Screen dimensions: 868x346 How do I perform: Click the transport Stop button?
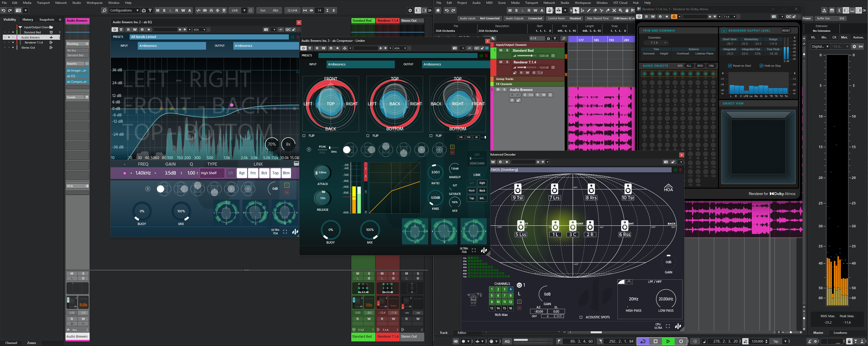pos(656,341)
